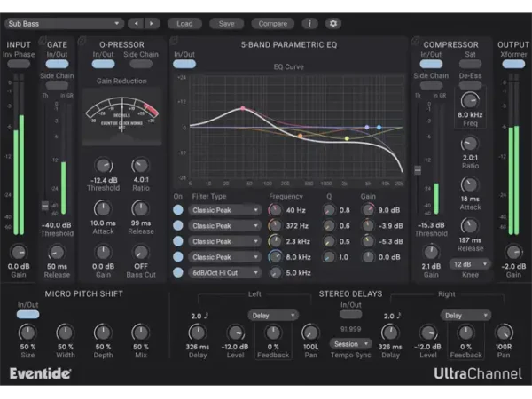
Task: Open the Session Tempo Sync dropdown
Action: tap(351, 344)
